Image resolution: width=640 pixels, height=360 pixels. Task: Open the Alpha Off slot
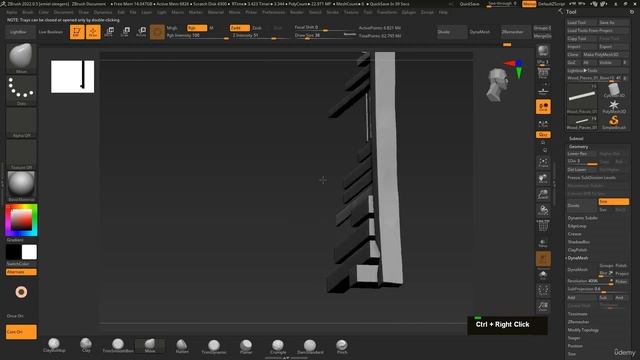pos(21,123)
